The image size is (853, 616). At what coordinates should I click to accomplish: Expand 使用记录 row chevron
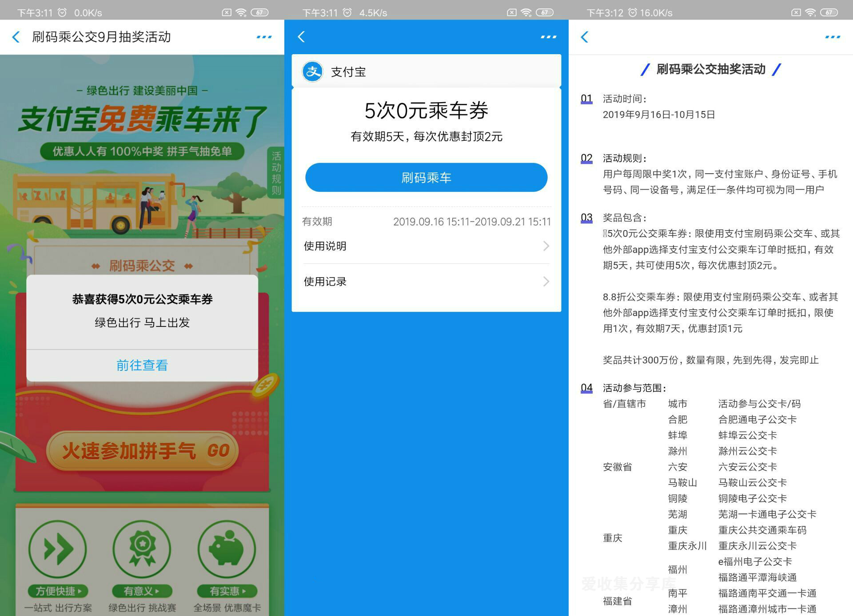coord(546,282)
